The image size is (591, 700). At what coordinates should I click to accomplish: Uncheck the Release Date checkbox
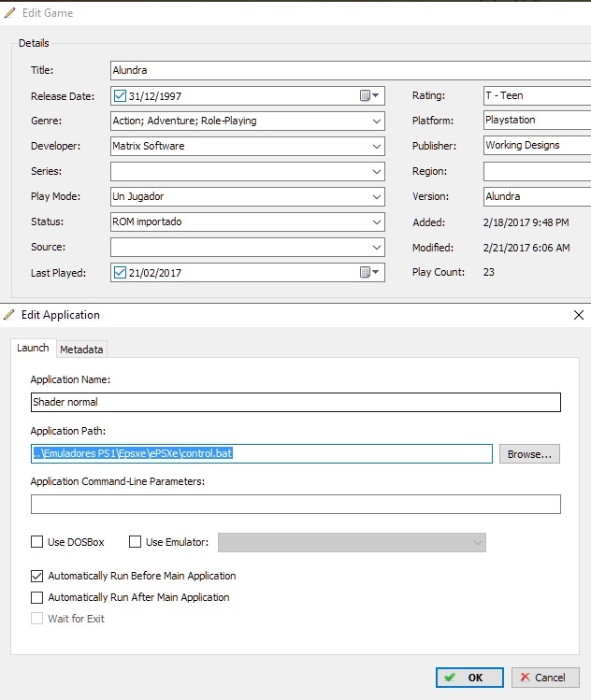pos(120,95)
